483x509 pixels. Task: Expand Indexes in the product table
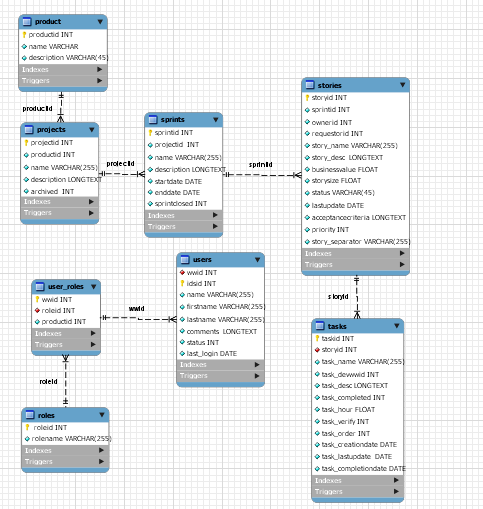pos(100,69)
